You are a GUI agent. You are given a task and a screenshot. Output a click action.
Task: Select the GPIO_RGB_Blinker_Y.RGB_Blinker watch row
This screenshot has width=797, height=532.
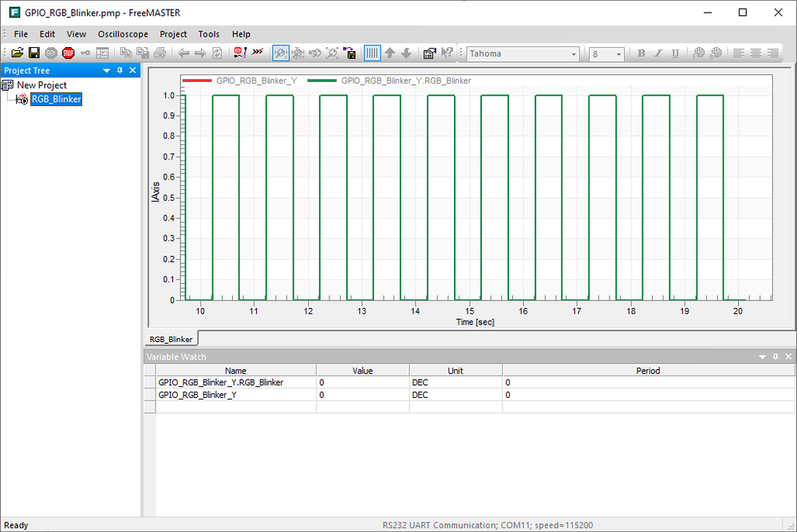tap(470, 382)
